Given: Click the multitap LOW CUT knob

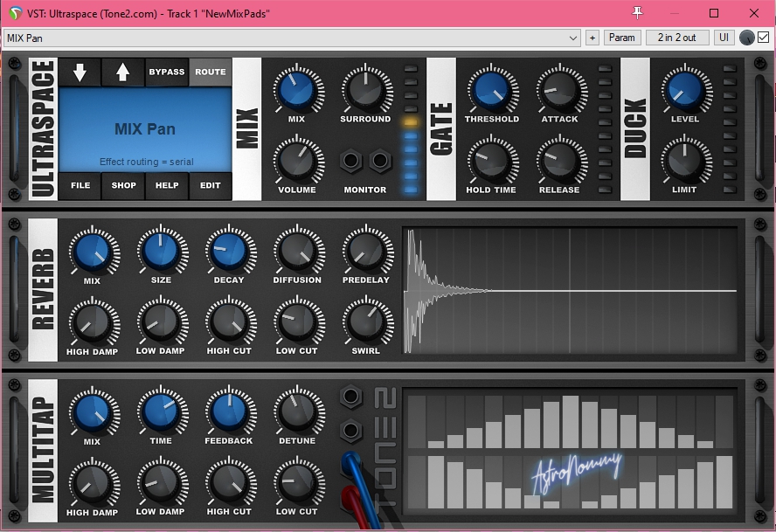Looking at the screenshot, I should pos(297,483).
